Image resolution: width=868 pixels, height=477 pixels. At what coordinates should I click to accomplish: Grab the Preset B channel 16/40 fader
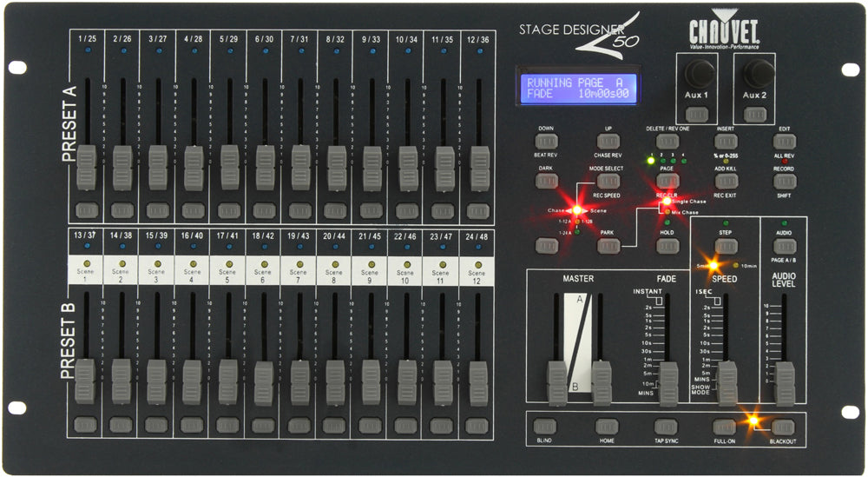tap(192, 381)
